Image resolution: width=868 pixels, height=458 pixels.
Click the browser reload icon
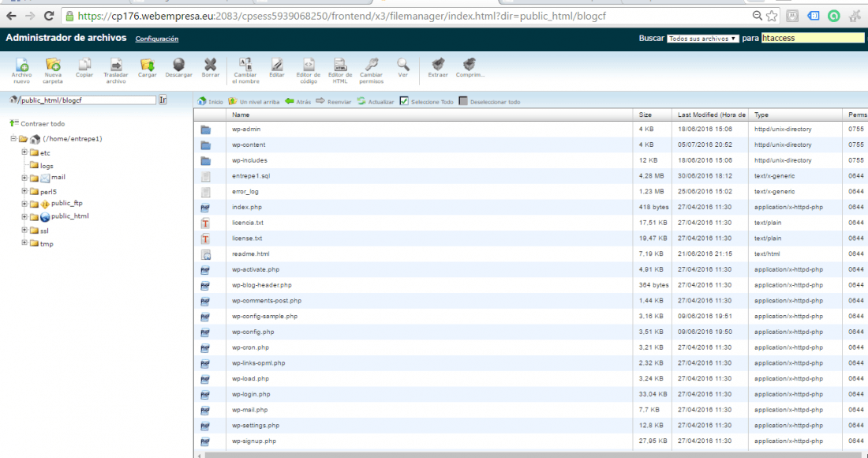click(49, 16)
